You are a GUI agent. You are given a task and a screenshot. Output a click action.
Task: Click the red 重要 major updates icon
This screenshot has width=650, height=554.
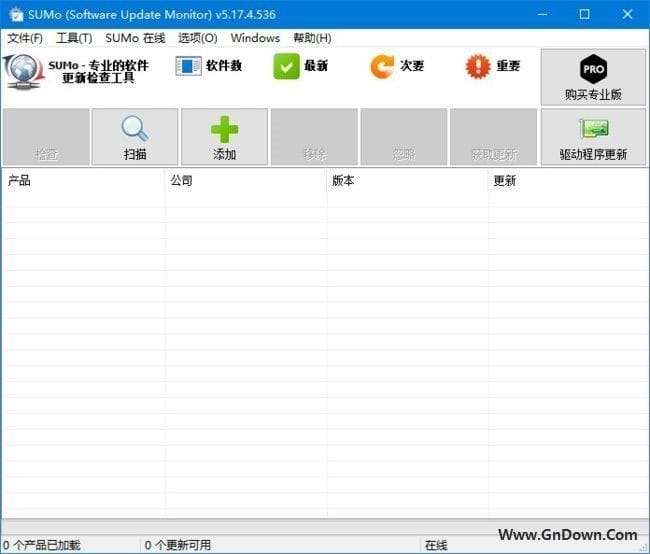pos(478,67)
